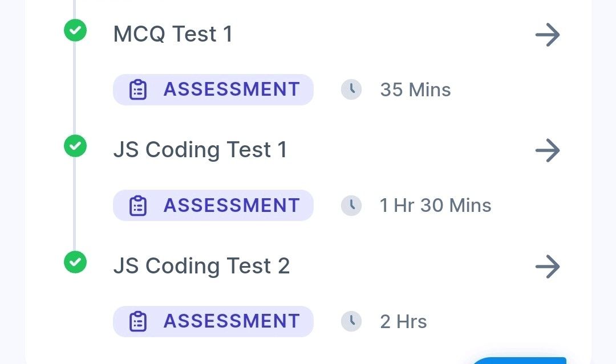Screen dimensions: 616x364
Task: Select the JS Coding Test 1 title
Action: pos(200,150)
